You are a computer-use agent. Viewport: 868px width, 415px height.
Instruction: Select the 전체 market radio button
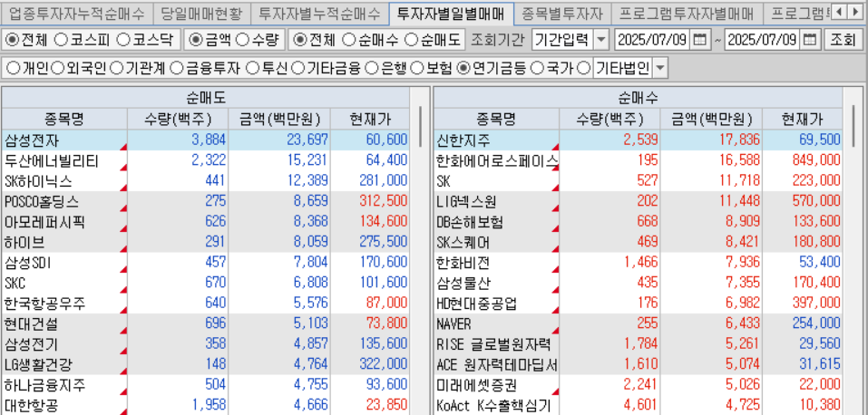click(x=13, y=40)
